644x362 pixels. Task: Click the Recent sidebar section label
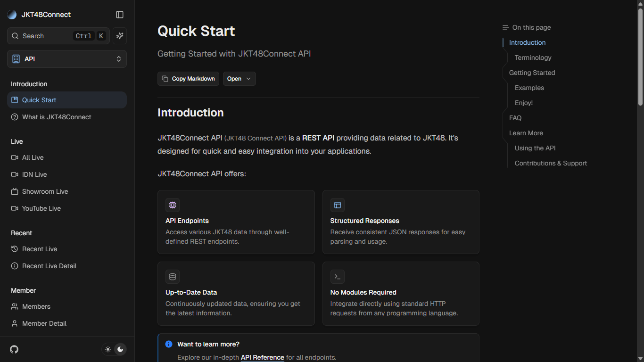pos(21,233)
